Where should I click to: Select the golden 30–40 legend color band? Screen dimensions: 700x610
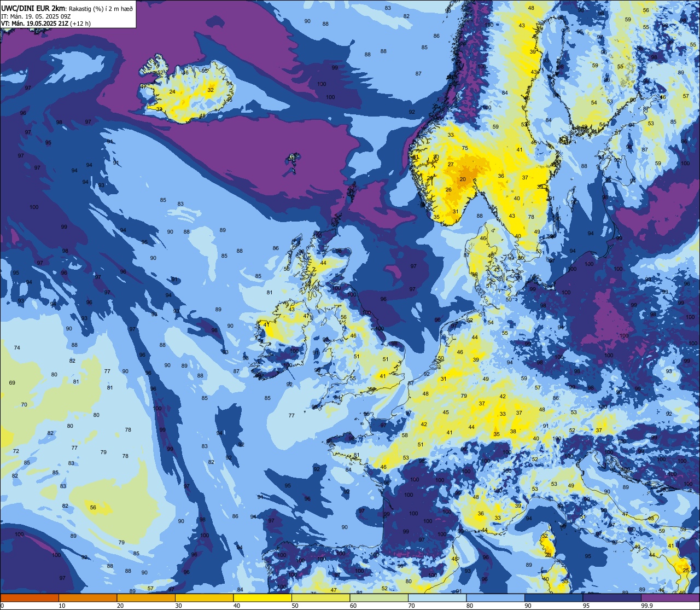[204, 597]
